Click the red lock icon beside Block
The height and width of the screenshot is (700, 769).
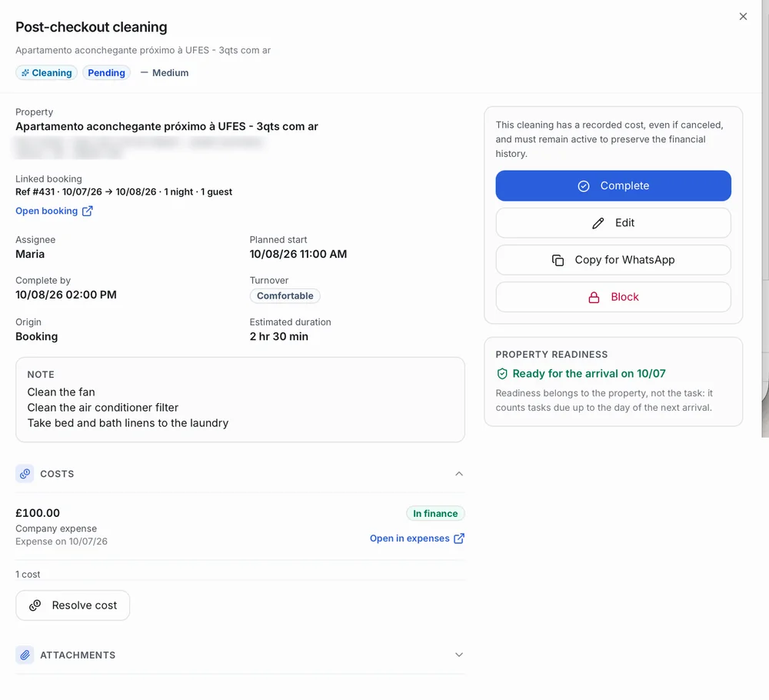pyautogui.click(x=594, y=297)
